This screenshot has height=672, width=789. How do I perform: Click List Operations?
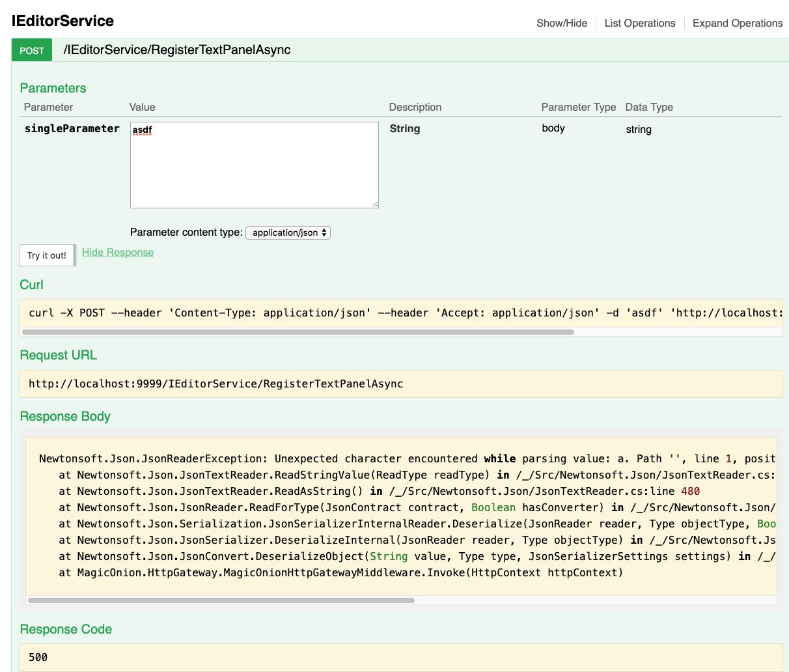(x=639, y=23)
